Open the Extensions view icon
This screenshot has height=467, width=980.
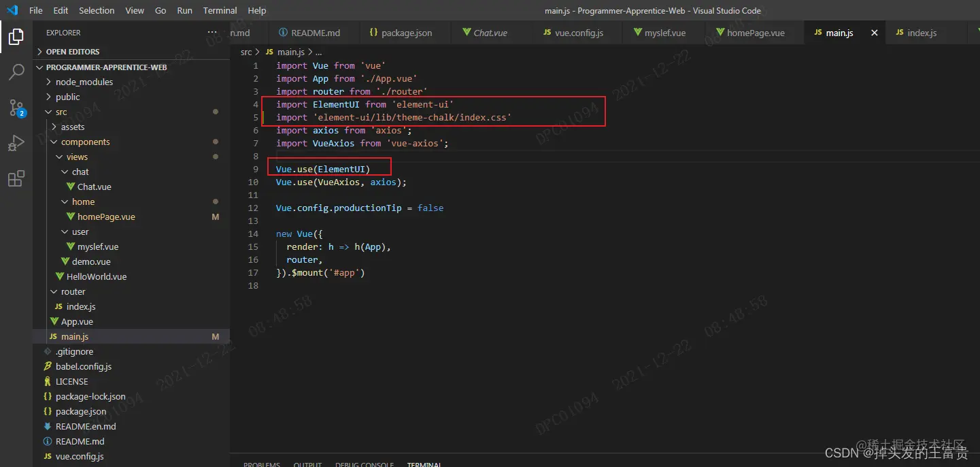16,179
